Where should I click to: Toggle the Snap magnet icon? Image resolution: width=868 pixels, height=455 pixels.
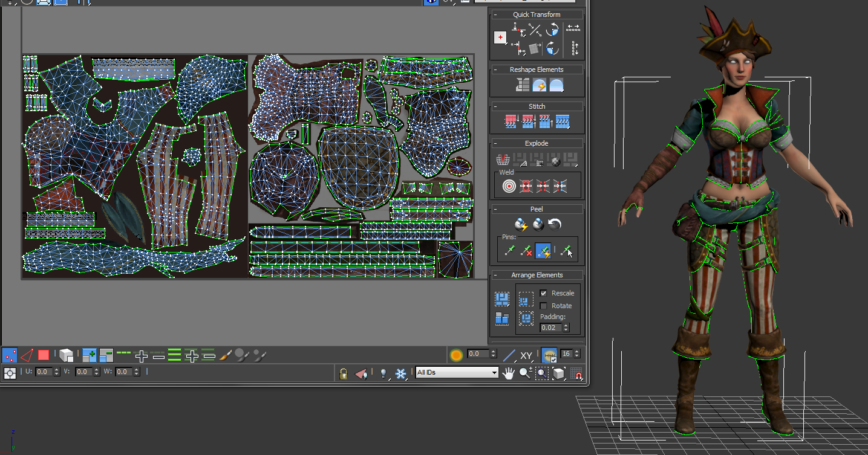pyautogui.click(x=576, y=374)
